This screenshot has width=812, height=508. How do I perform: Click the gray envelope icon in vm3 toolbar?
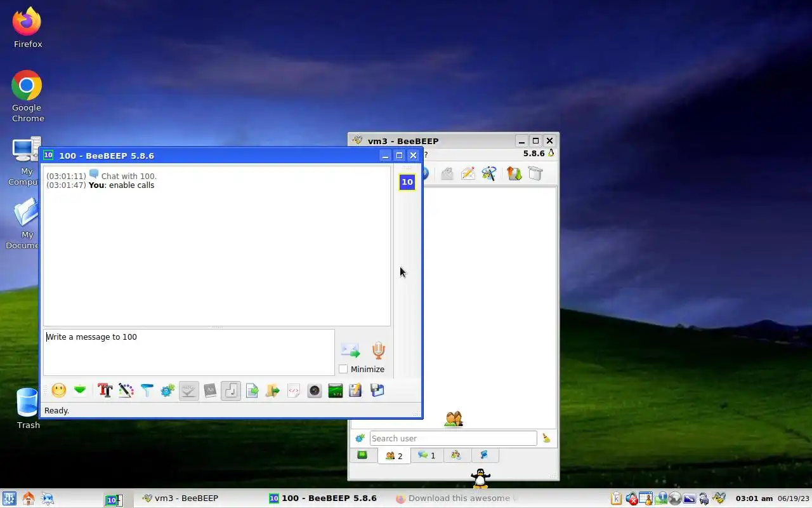[447, 173]
